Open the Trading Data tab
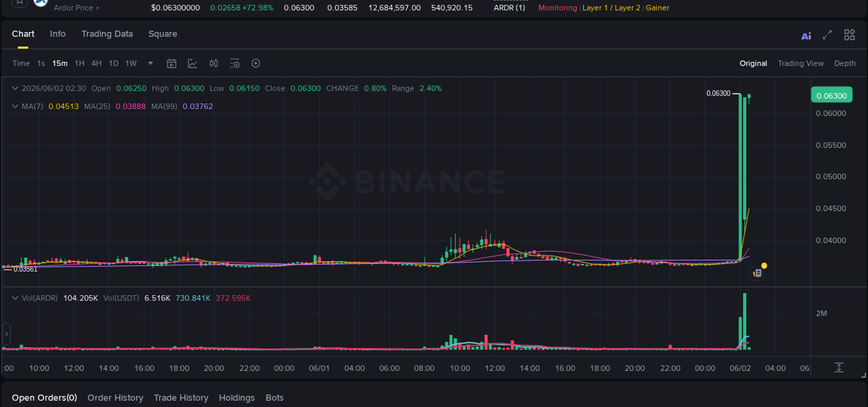Viewport: 868px width, 407px height. pyautogui.click(x=107, y=34)
